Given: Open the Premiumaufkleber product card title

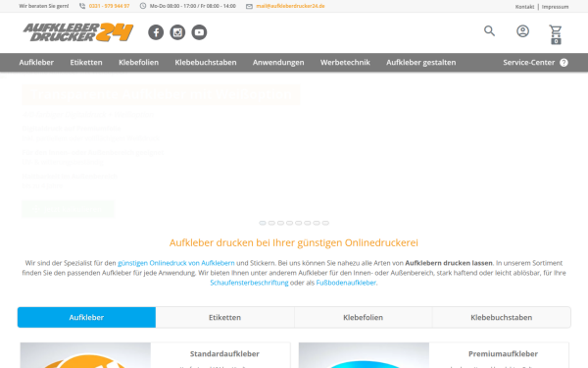Looking at the screenshot, I should (503, 353).
